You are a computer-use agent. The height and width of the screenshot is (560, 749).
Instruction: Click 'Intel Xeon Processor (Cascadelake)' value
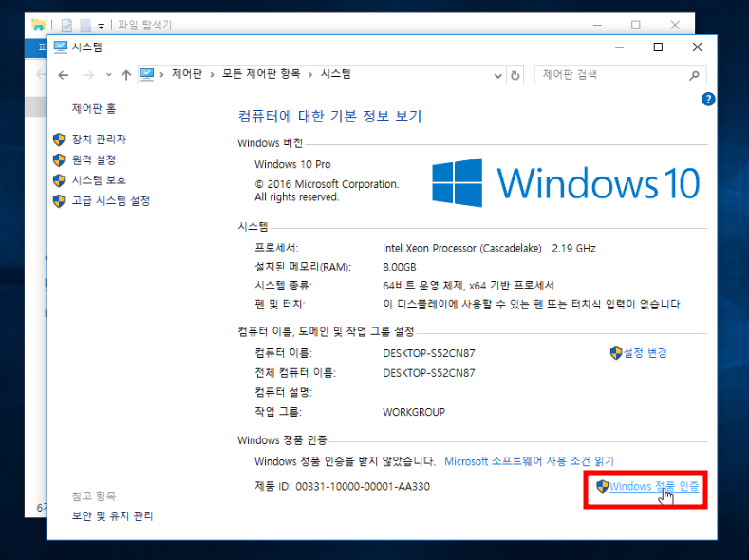[462, 249]
